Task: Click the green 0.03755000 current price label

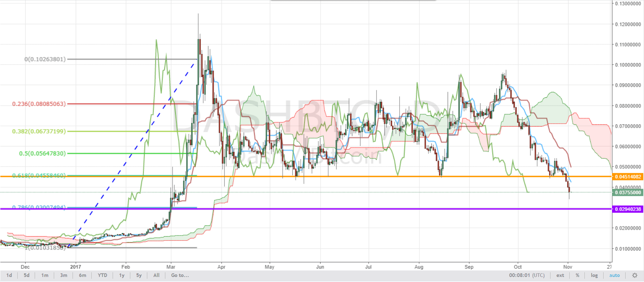Action: coord(628,193)
